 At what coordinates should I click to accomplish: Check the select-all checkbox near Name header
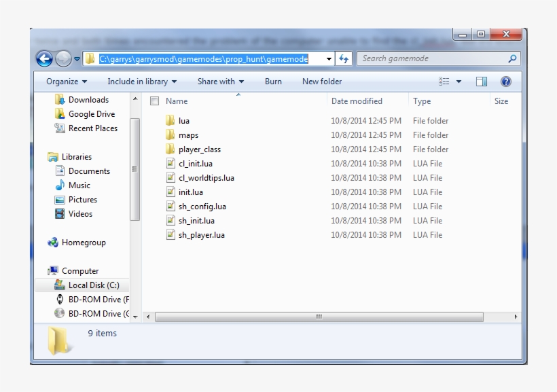[155, 100]
